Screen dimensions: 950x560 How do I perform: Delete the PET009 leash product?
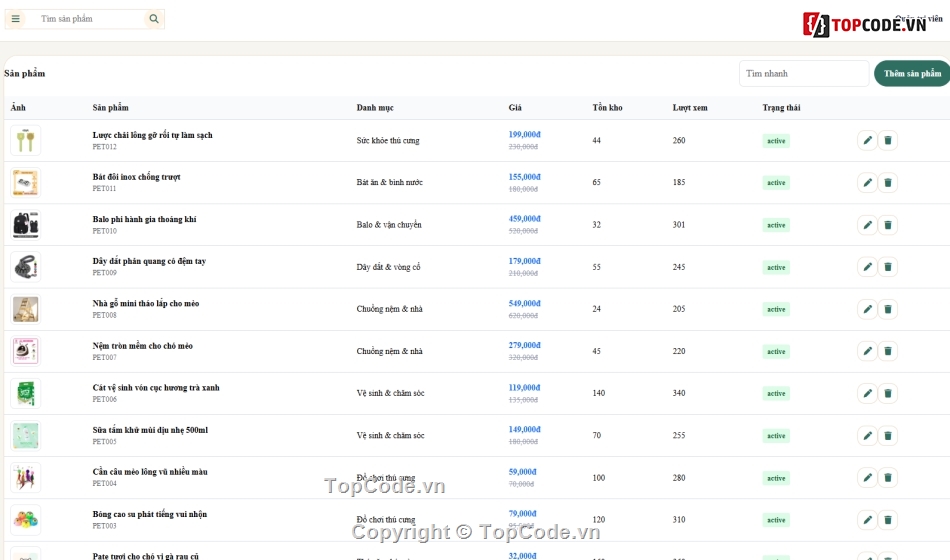(888, 267)
